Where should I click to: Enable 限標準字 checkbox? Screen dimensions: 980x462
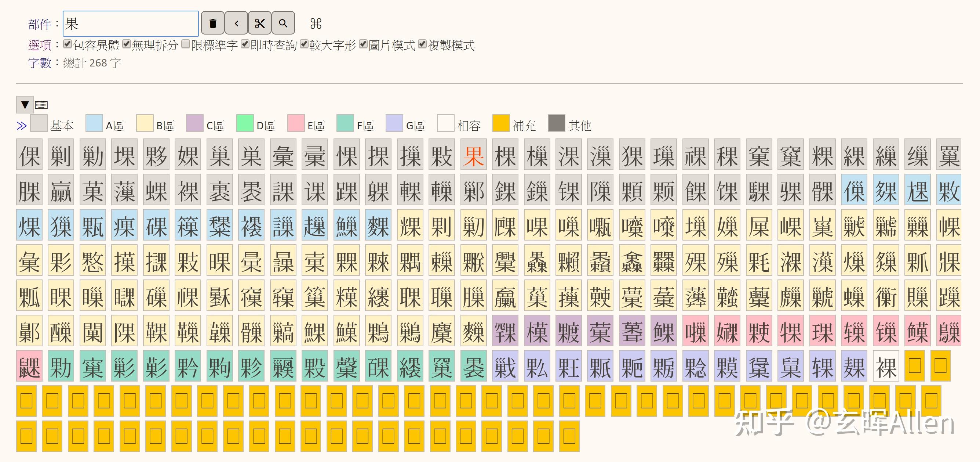click(186, 44)
